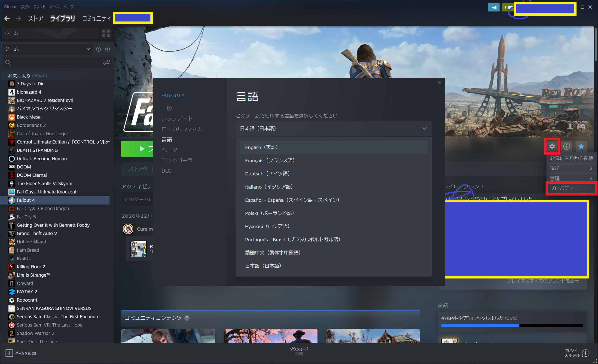Viewport: 598px width, 364px height.
Task: Click the Skyrim game list icon
Action: [12, 184]
